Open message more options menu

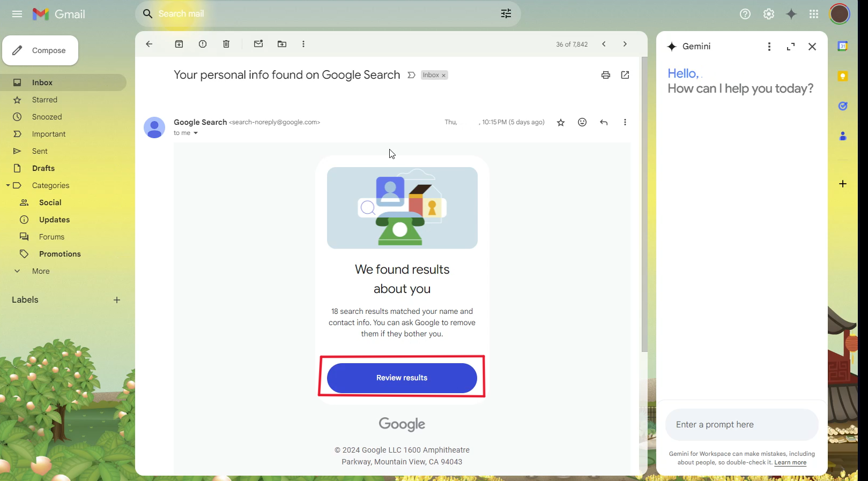tap(625, 123)
